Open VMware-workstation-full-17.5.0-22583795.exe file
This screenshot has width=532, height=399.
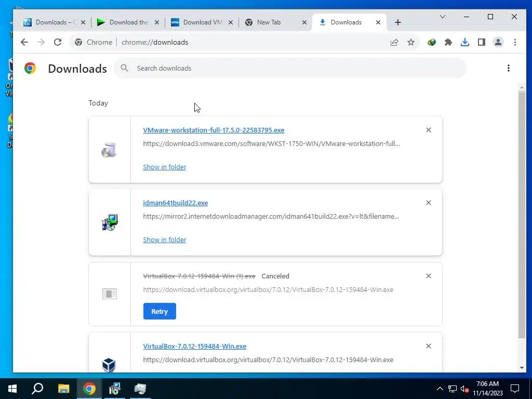click(x=214, y=130)
